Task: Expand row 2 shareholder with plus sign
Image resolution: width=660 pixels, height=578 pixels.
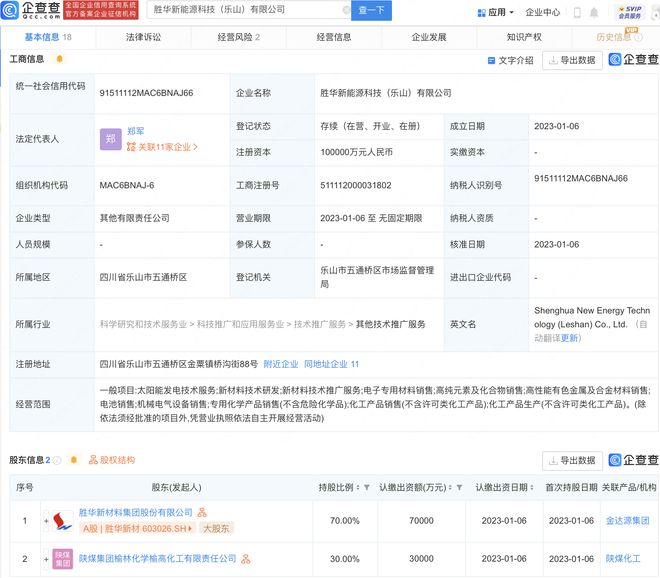Action: (46, 559)
